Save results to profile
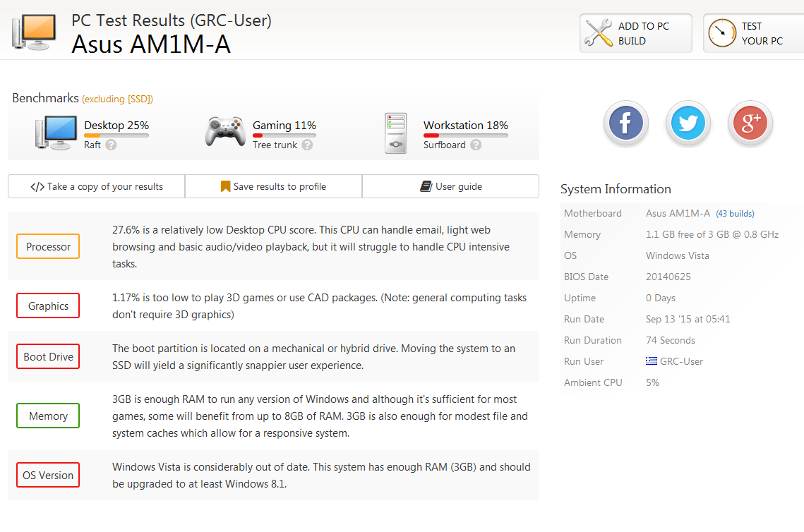 point(273,186)
